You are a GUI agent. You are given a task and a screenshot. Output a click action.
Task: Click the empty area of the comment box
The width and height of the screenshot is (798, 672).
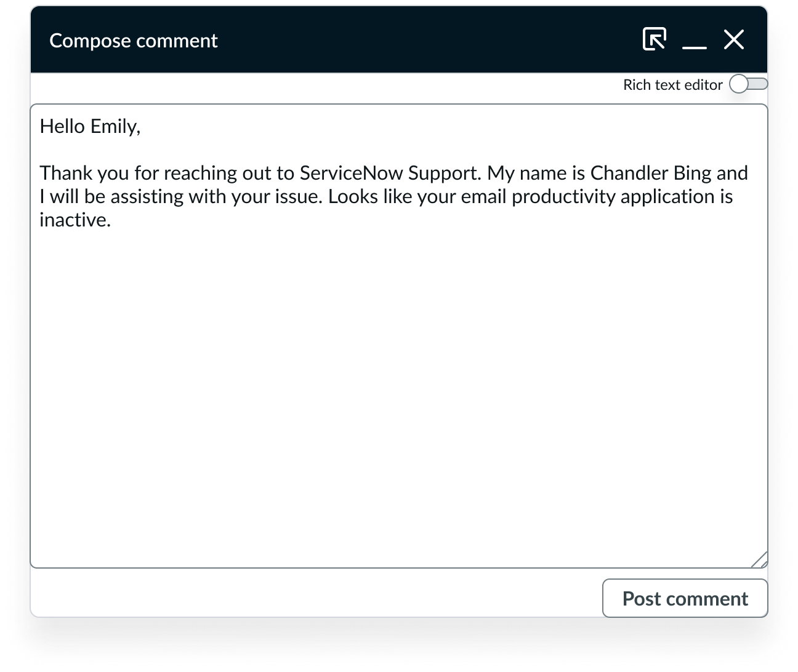399,394
